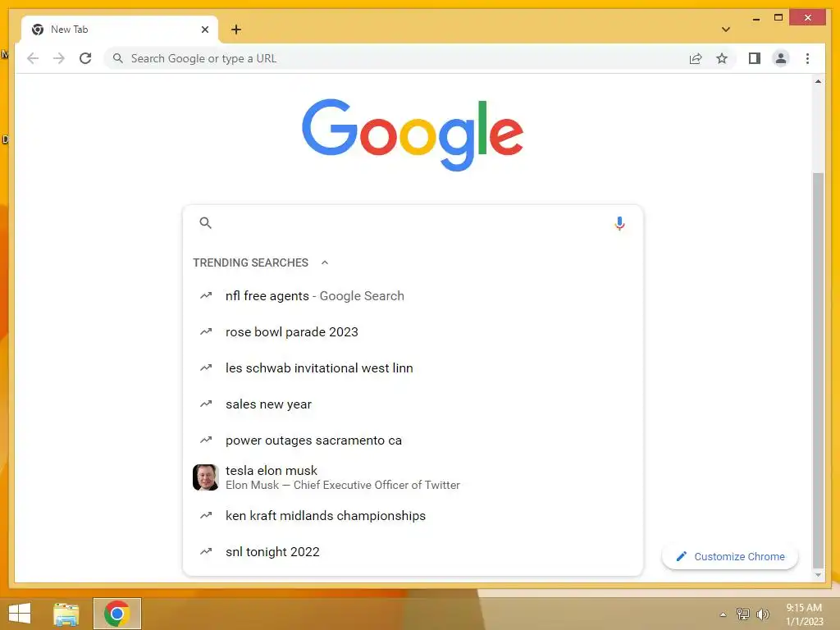
Task: Click the Customize Chrome button
Action: coord(729,557)
